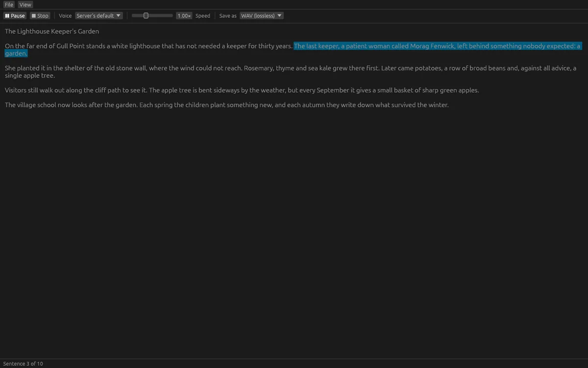This screenshot has height=368, width=588.
Task: Click the highlighted sentence about Morag Fenwick
Action: 438,46
